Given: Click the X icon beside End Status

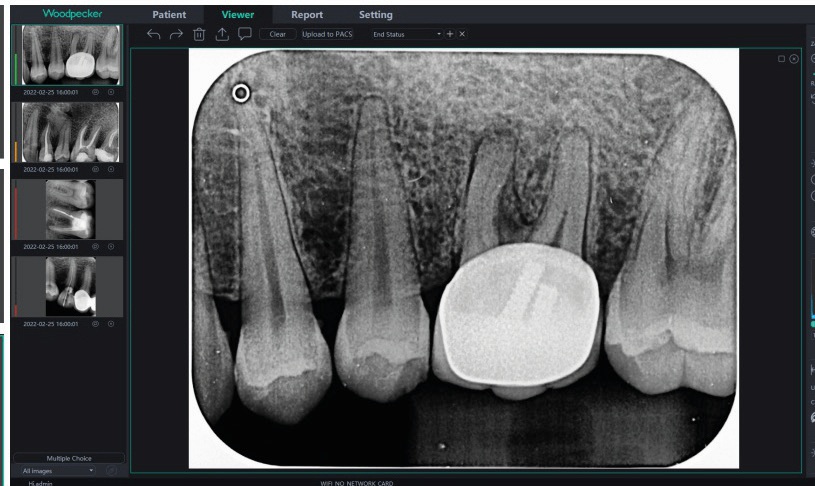Looking at the screenshot, I should click(462, 34).
